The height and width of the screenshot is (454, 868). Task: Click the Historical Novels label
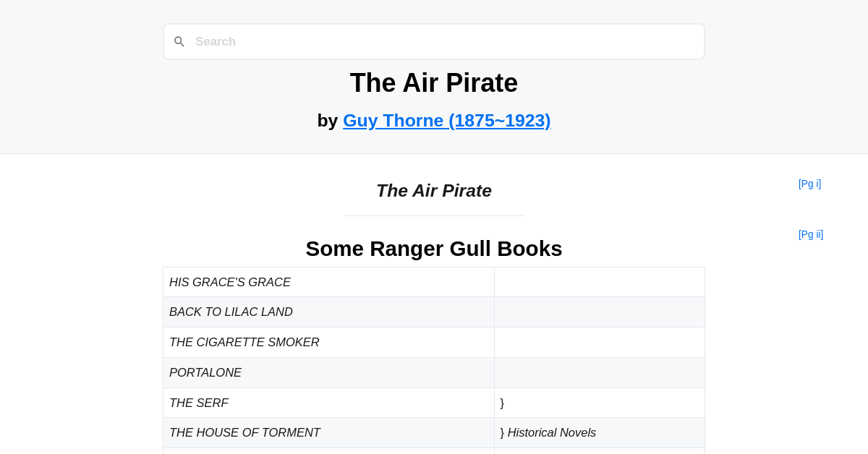click(x=552, y=432)
